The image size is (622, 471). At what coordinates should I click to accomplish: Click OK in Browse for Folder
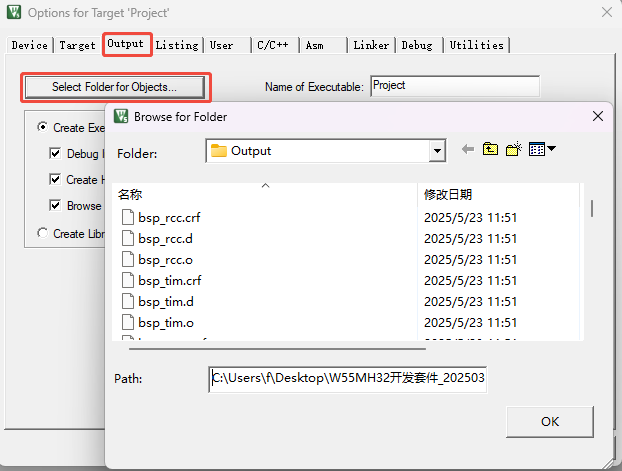[549, 421]
